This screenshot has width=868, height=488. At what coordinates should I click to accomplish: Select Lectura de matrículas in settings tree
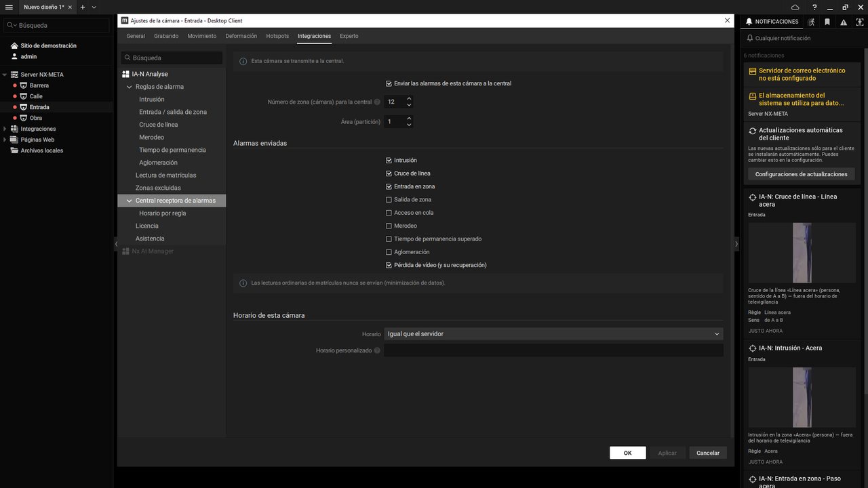click(165, 176)
